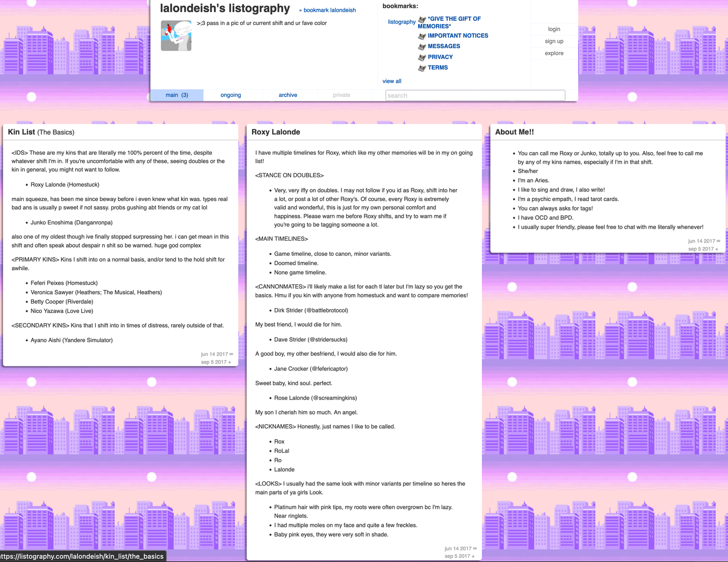728x562 pixels.
Task: Click Roxy Lalonde (Homestuck) list item
Action: 65,185
